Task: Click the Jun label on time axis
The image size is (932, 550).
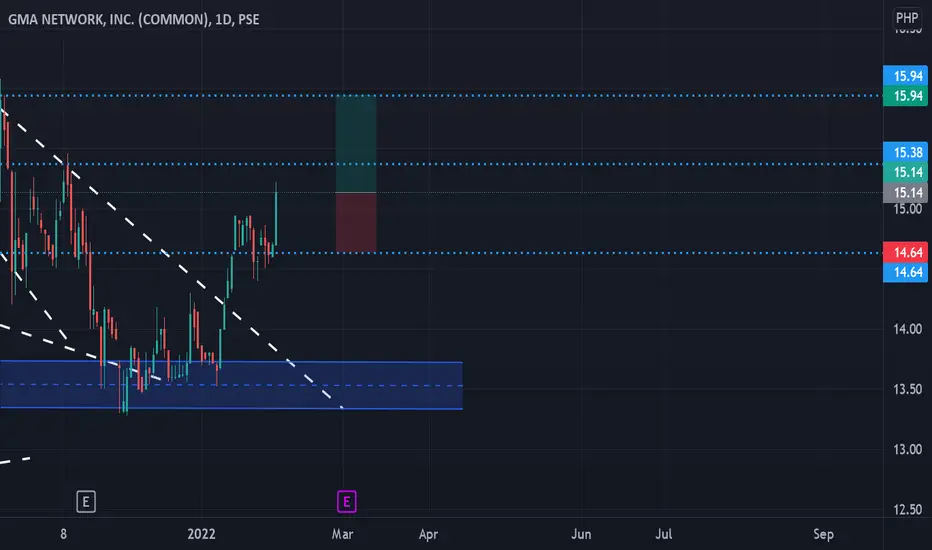Action: (581, 534)
